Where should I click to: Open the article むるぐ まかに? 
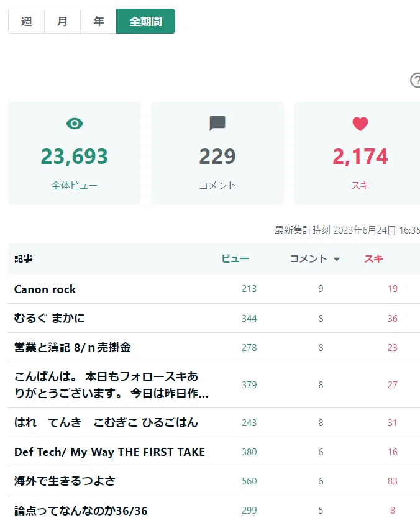pyautogui.click(x=49, y=318)
